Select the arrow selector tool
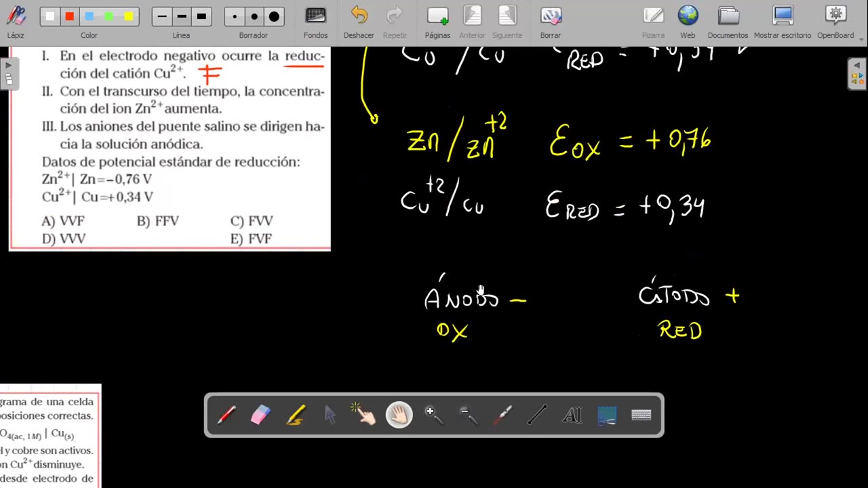 click(x=330, y=415)
